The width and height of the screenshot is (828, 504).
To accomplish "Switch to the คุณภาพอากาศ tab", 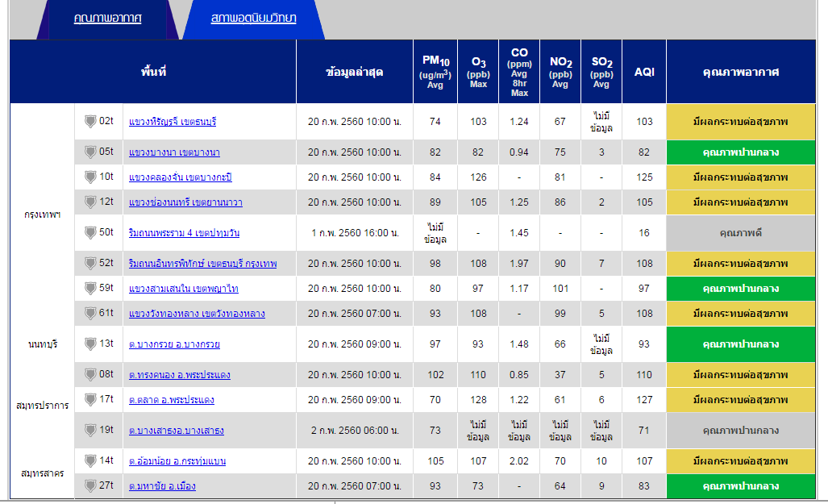I will pyautogui.click(x=108, y=18).
